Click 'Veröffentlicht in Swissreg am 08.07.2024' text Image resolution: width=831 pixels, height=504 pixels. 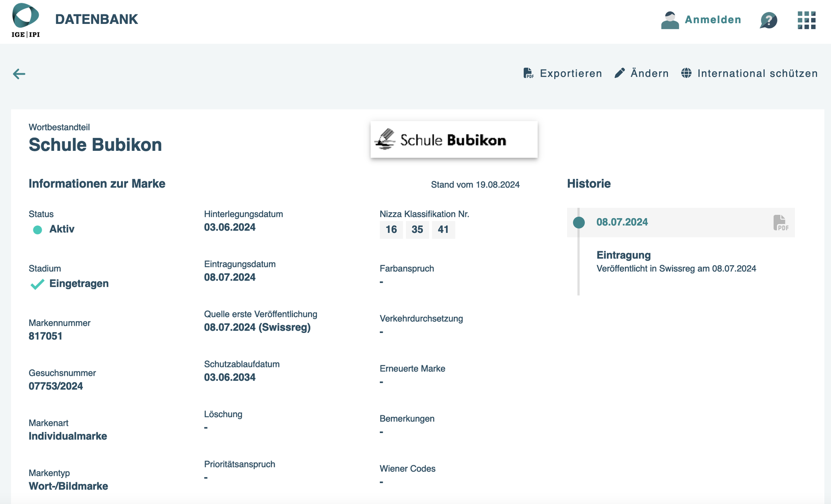[676, 268]
